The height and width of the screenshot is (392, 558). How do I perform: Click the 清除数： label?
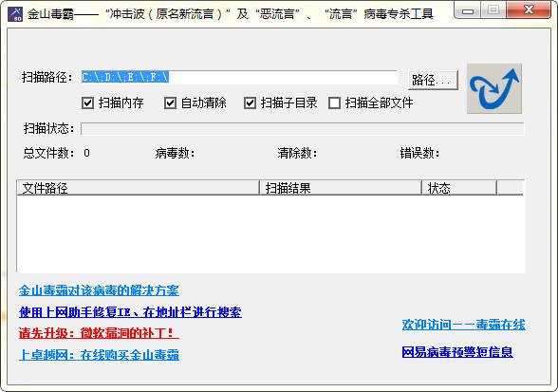(297, 154)
